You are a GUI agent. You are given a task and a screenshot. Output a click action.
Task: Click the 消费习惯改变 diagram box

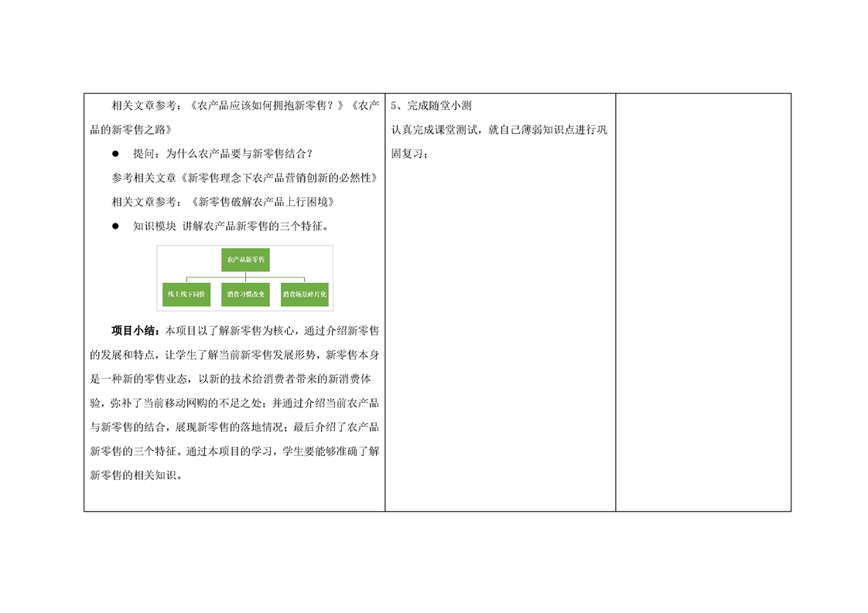click(x=245, y=295)
